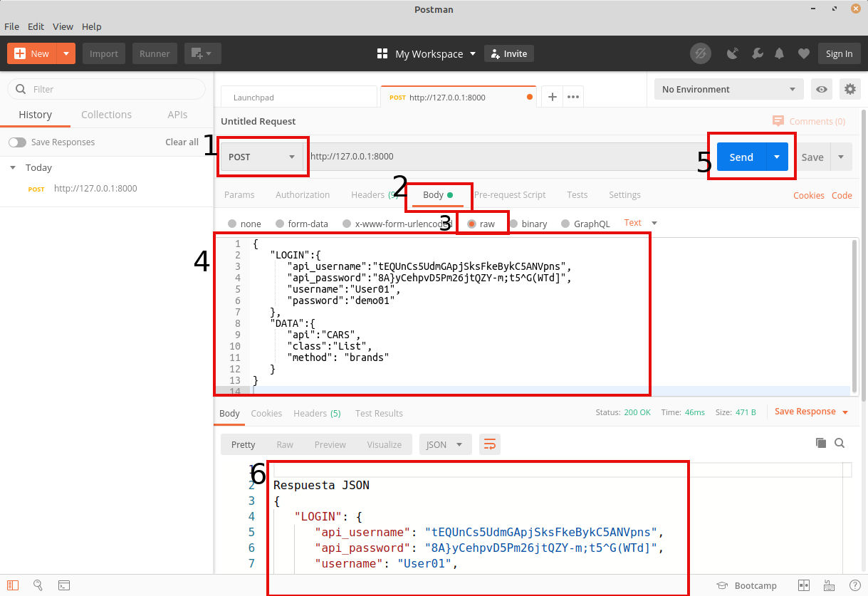Click the environment quick look eye icon
This screenshot has width=868, height=596.
pos(822,89)
